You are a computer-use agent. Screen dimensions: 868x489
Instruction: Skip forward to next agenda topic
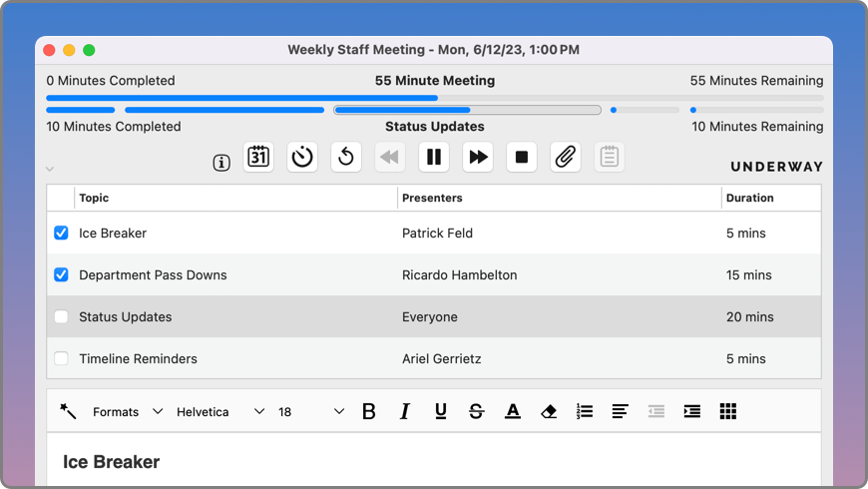tap(478, 157)
